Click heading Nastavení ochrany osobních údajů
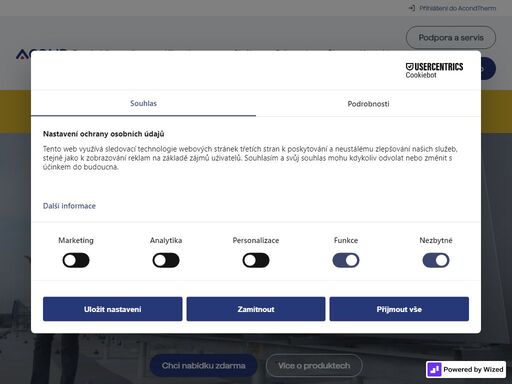 click(x=104, y=134)
